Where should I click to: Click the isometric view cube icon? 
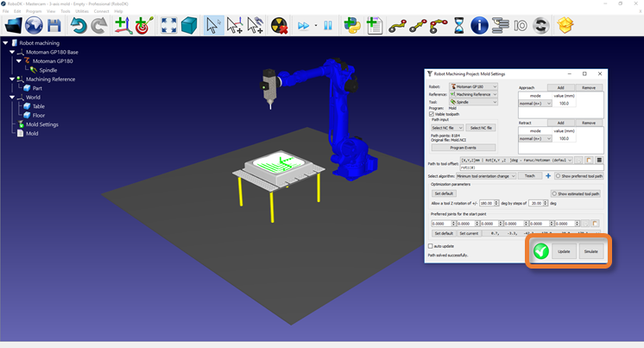(189, 26)
